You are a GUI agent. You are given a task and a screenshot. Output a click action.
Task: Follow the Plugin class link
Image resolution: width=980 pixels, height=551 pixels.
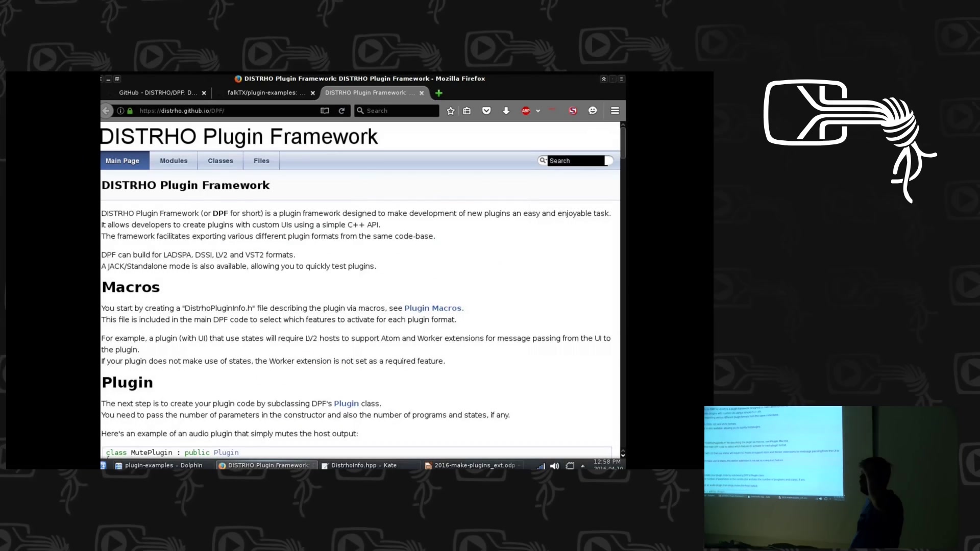[347, 404]
